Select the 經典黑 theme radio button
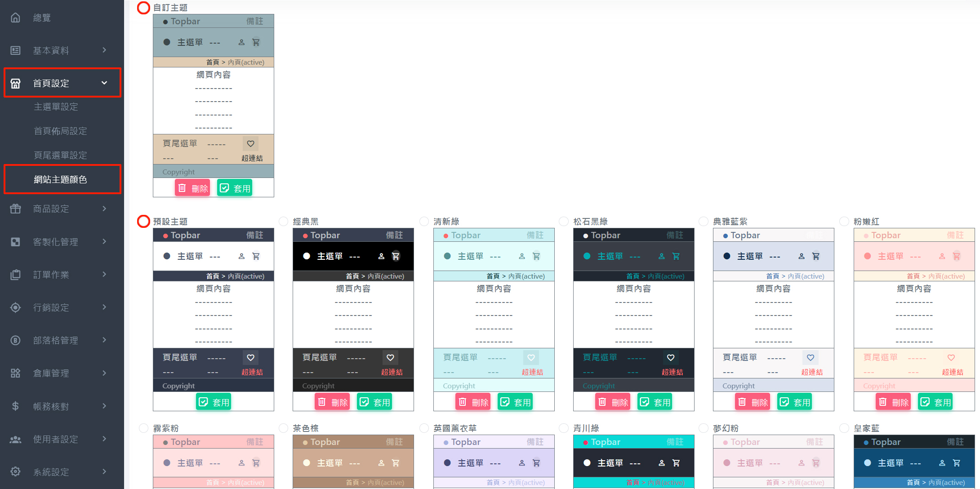Image resolution: width=980 pixels, height=489 pixels. [283, 221]
